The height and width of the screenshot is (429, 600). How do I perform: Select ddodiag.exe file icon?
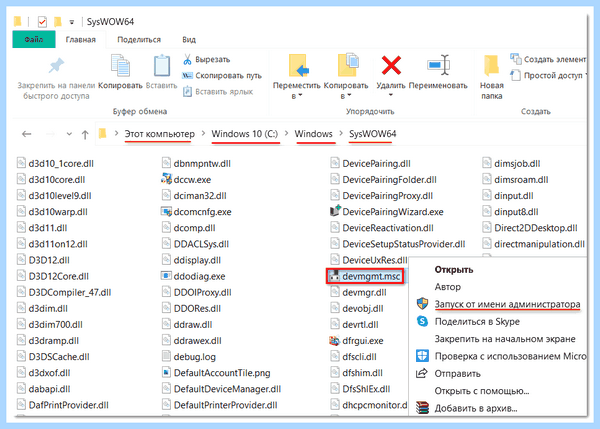166,276
